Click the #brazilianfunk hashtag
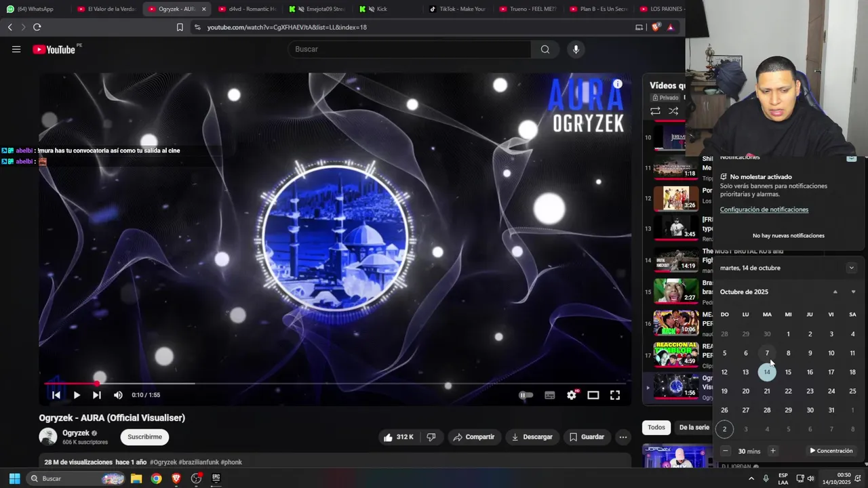This screenshot has height=488, width=868. (x=199, y=462)
